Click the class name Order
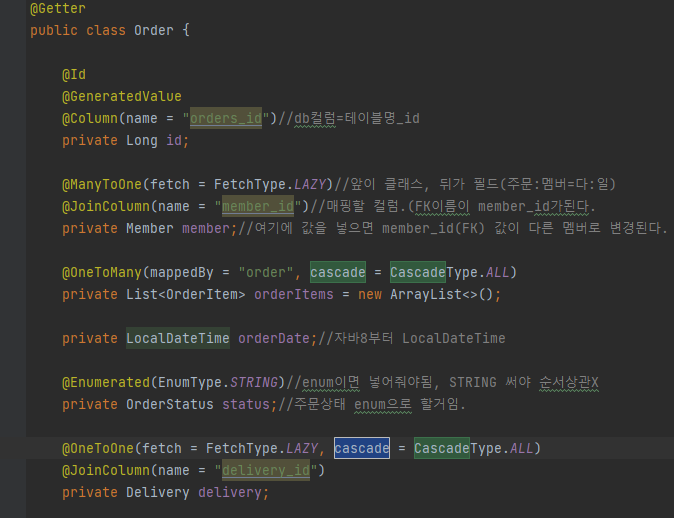This screenshot has width=674, height=518. (153, 31)
